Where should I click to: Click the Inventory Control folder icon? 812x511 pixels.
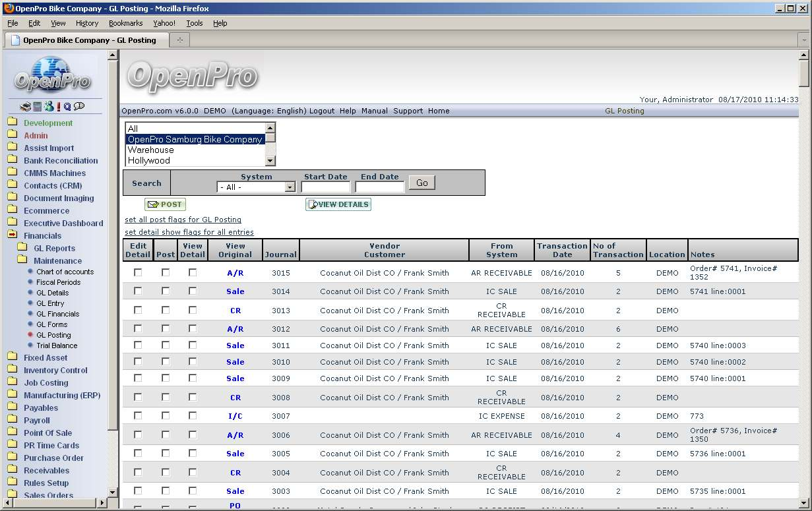click(x=12, y=370)
